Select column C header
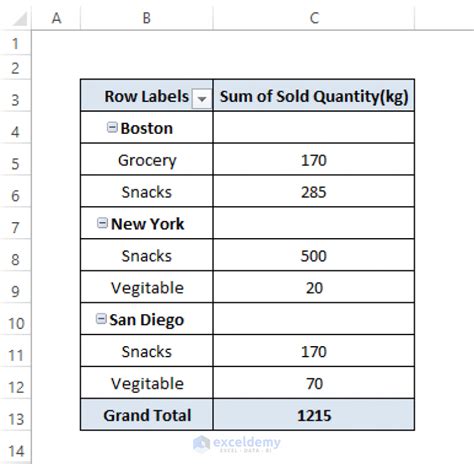 coord(314,18)
